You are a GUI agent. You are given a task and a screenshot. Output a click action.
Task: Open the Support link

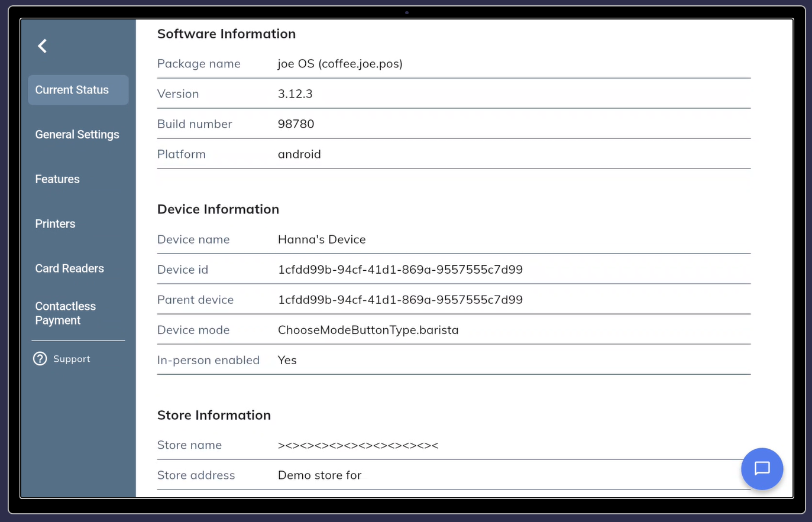point(72,359)
